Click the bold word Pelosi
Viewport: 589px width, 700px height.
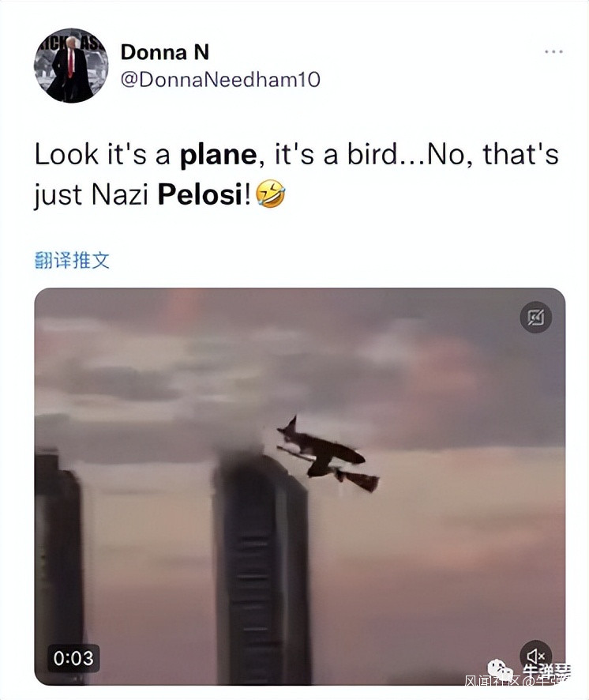coord(200,194)
